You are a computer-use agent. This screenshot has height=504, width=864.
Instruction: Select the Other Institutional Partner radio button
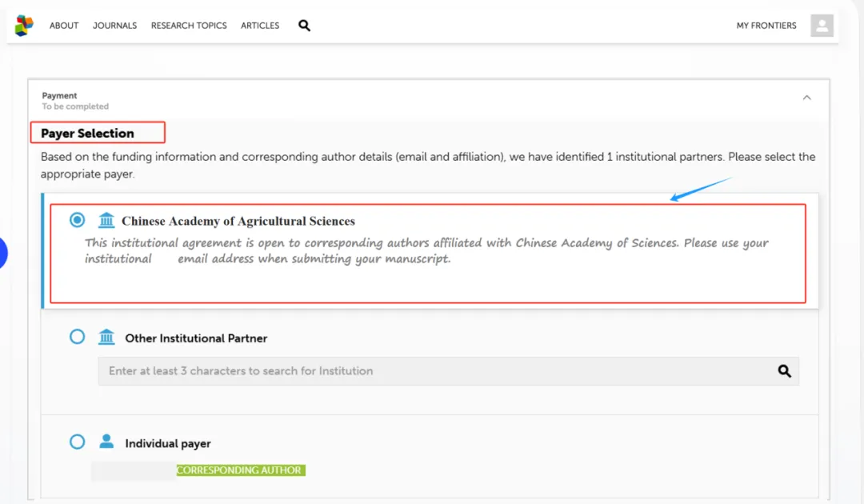(78, 337)
